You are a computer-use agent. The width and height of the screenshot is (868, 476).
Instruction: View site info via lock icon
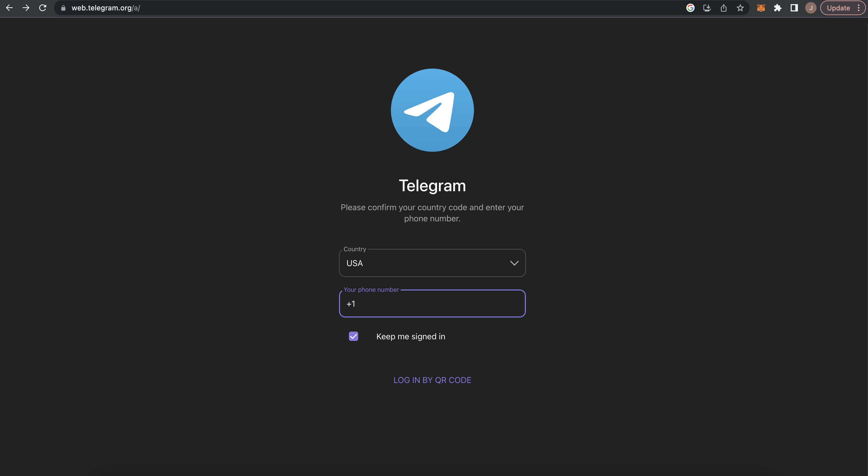point(63,8)
